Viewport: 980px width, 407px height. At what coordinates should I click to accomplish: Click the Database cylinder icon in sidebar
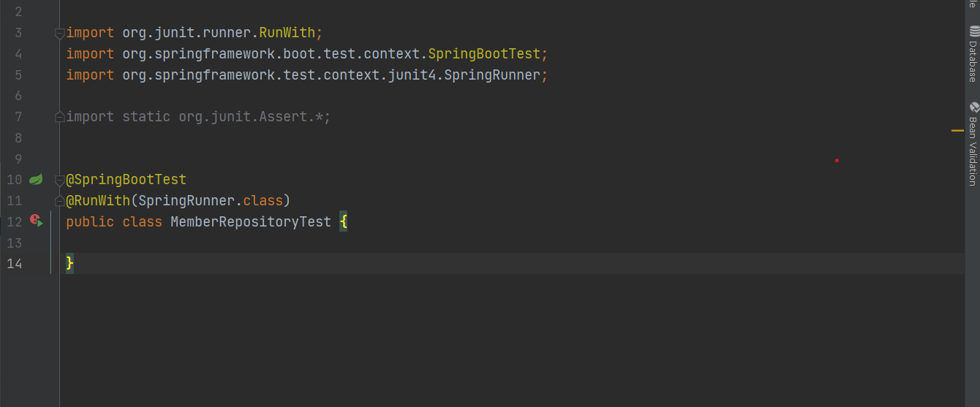coord(974,31)
